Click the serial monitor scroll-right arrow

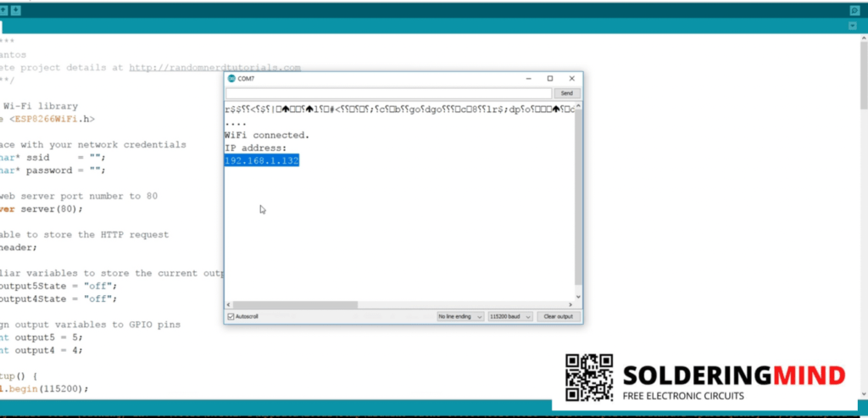click(570, 305)
